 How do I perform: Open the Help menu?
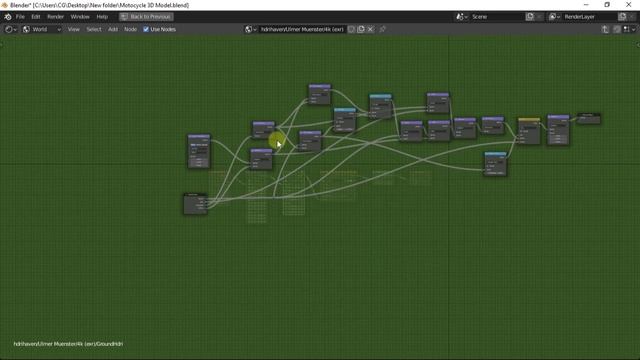point(102,17)
